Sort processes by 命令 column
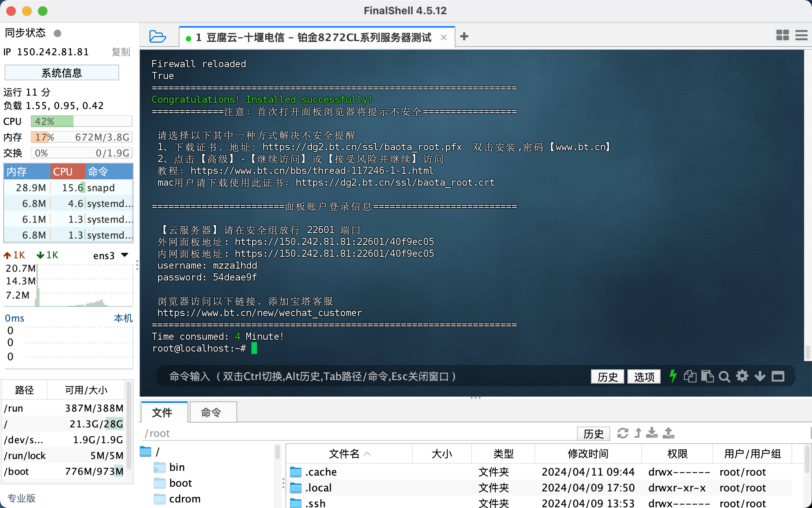812x508 pixels. (x=109, y=172)
